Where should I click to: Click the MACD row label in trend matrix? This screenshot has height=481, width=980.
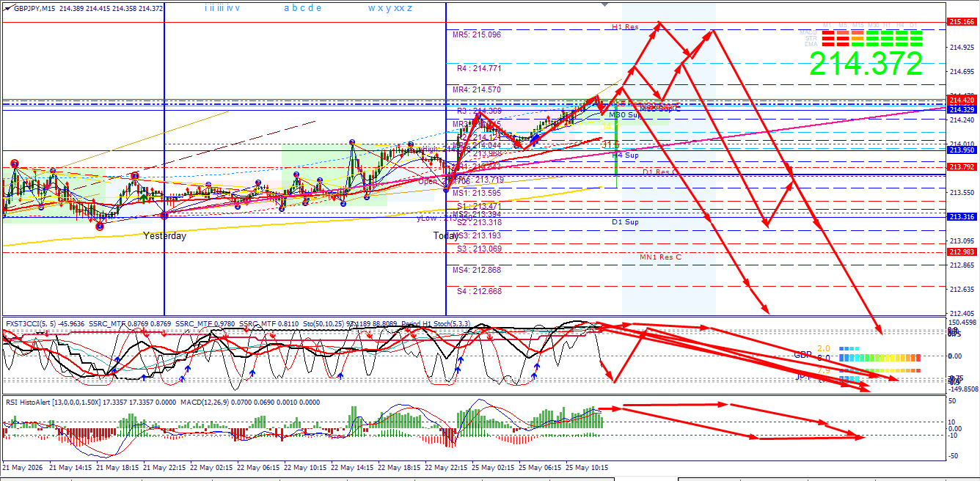click(x=808, y=32)
